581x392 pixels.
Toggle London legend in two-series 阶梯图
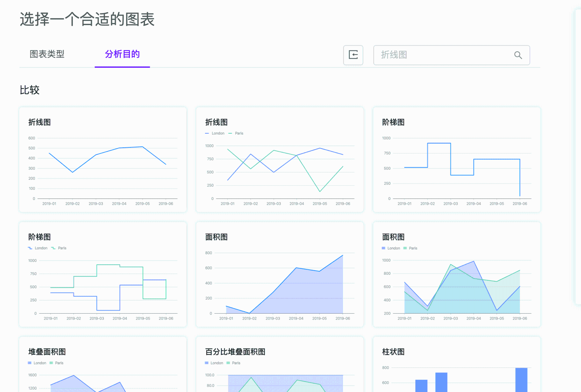[x=38, y=248]
